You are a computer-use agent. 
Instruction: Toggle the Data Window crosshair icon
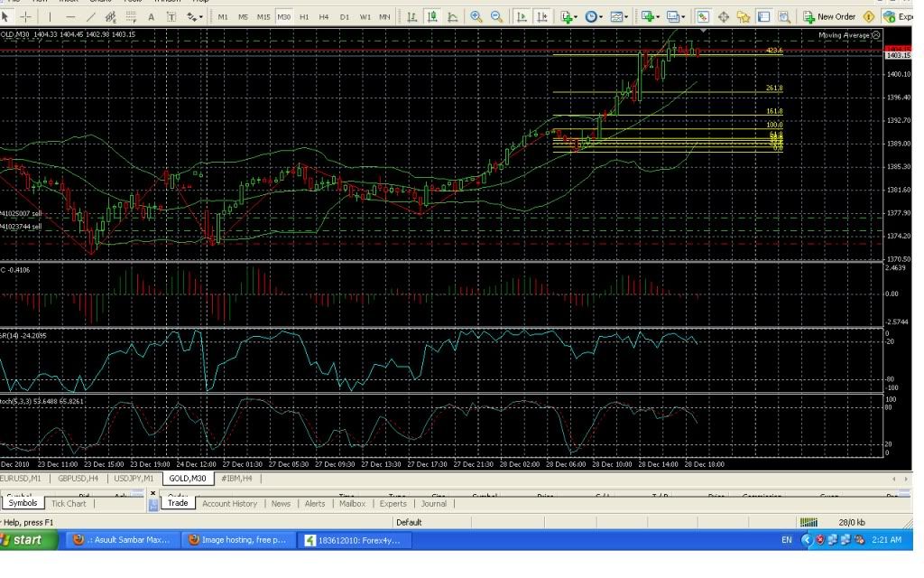(723, 16)
